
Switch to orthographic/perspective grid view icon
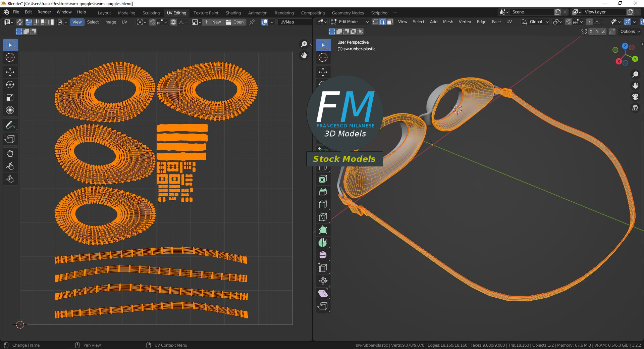click(635, 108)
